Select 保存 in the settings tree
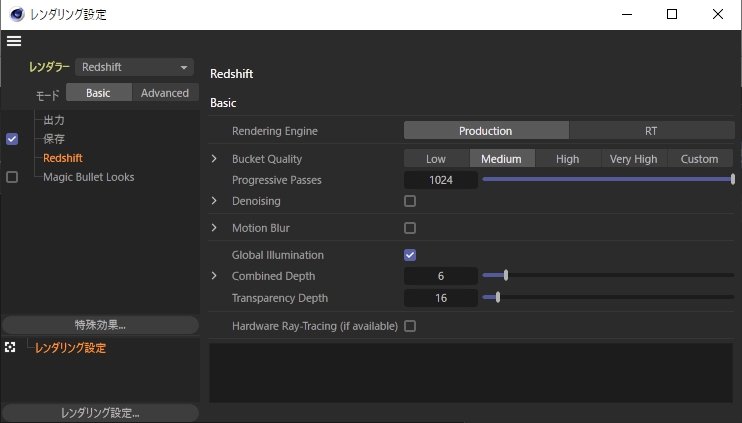Viewport: 742px width, 423px height. [54, 139]
